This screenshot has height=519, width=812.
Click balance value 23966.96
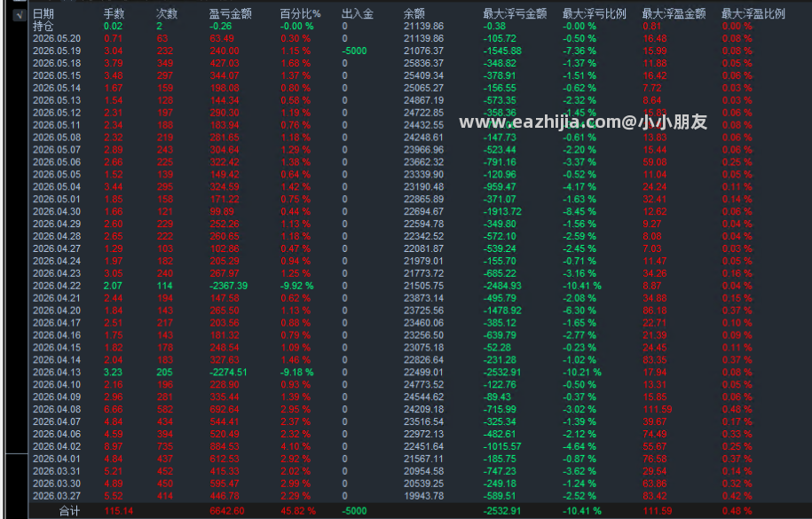423,150
